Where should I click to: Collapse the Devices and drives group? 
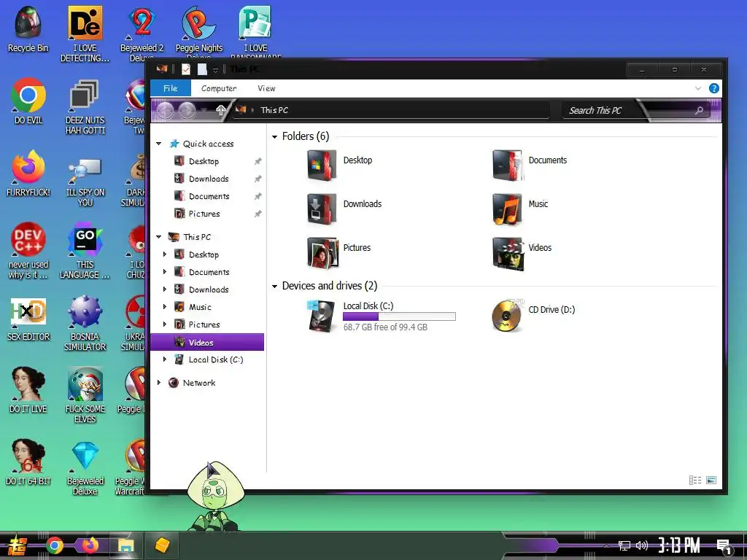[x=274, y=286]
